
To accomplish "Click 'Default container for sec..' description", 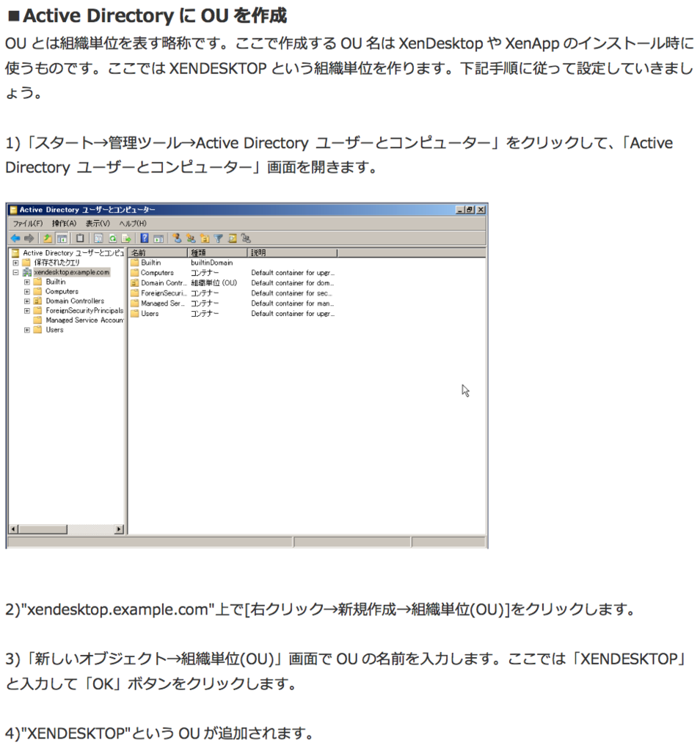I will pos(292,293).
